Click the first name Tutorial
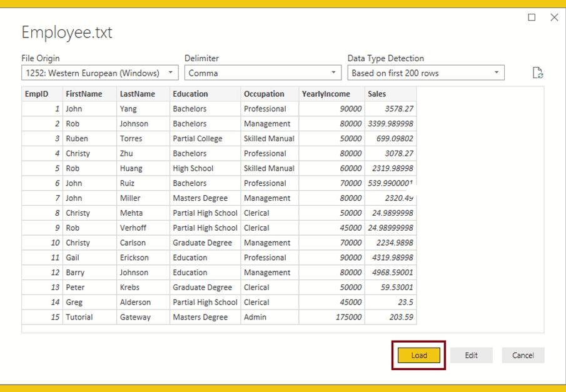The height and width of the screenshot is (392, 566). [90, 317]
